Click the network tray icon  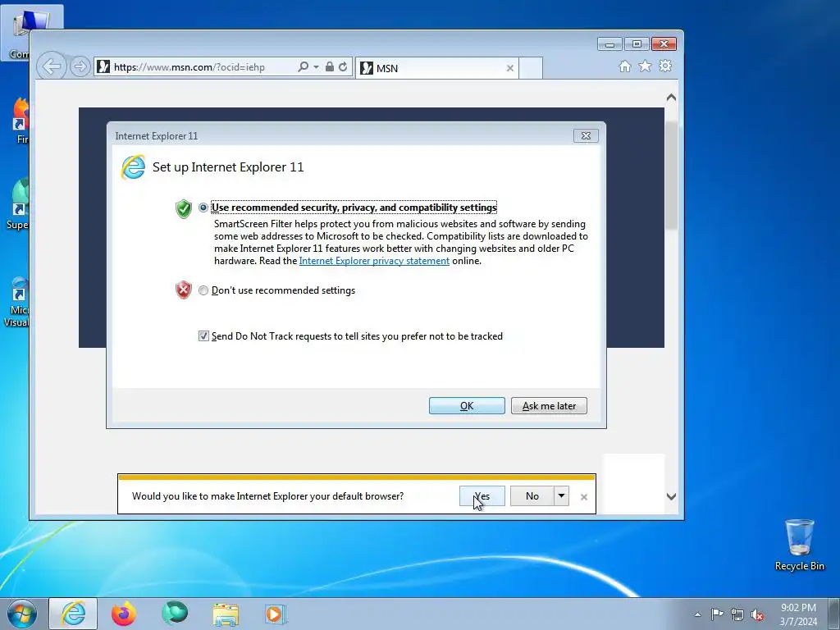coord(737,615)
